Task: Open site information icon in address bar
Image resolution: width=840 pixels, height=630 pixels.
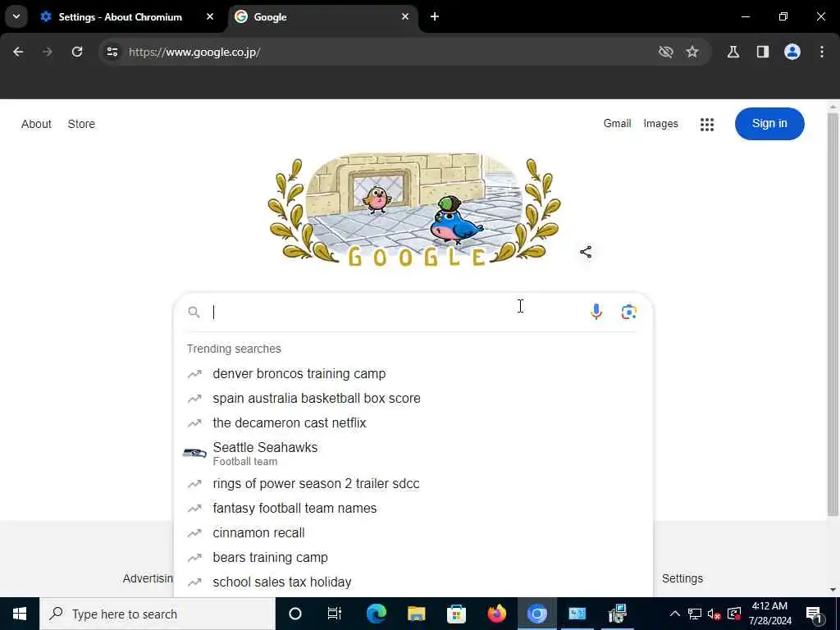Action: (x=112, y=52)
